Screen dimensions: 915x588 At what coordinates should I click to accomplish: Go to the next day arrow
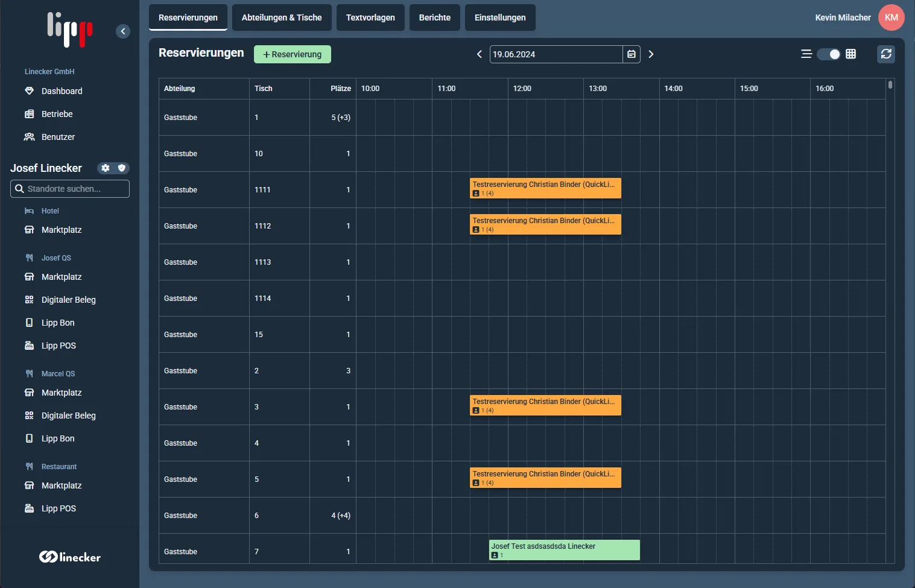click(651, 54)
